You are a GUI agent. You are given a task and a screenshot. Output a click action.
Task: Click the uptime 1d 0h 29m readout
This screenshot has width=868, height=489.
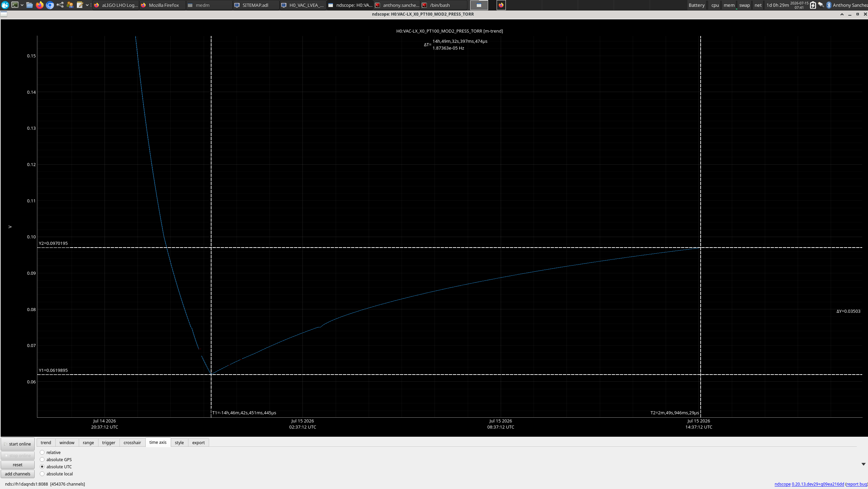click(x=777, y=5)
